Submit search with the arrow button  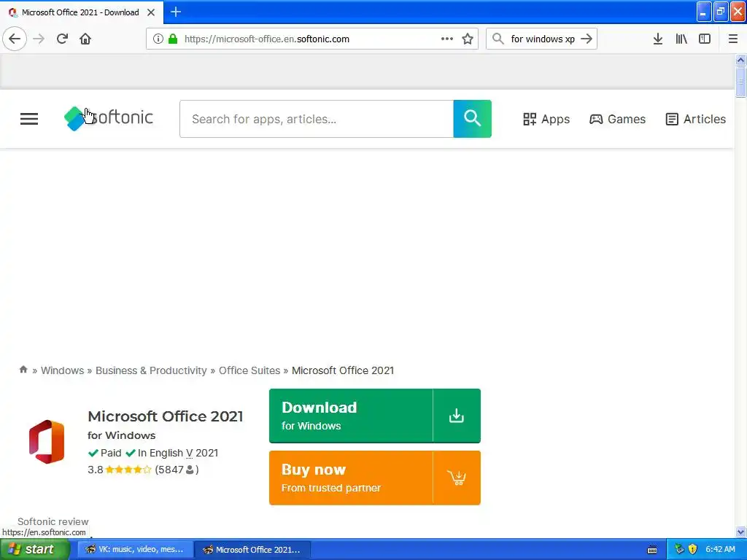[x=587, y=39]
